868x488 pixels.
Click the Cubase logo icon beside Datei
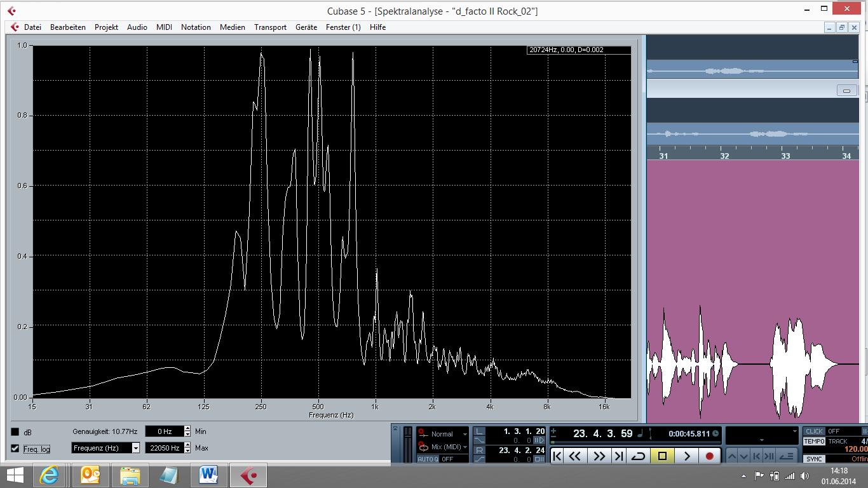pos(15,27)
